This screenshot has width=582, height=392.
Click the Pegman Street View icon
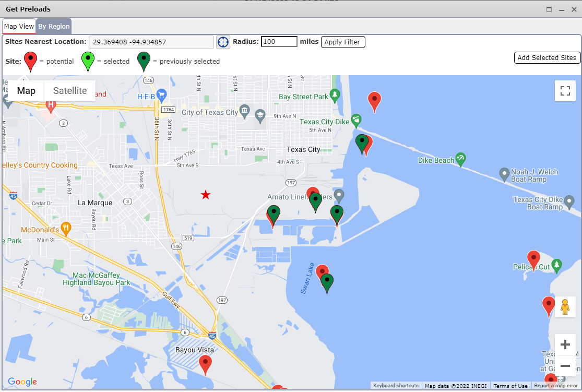point(565,306)
